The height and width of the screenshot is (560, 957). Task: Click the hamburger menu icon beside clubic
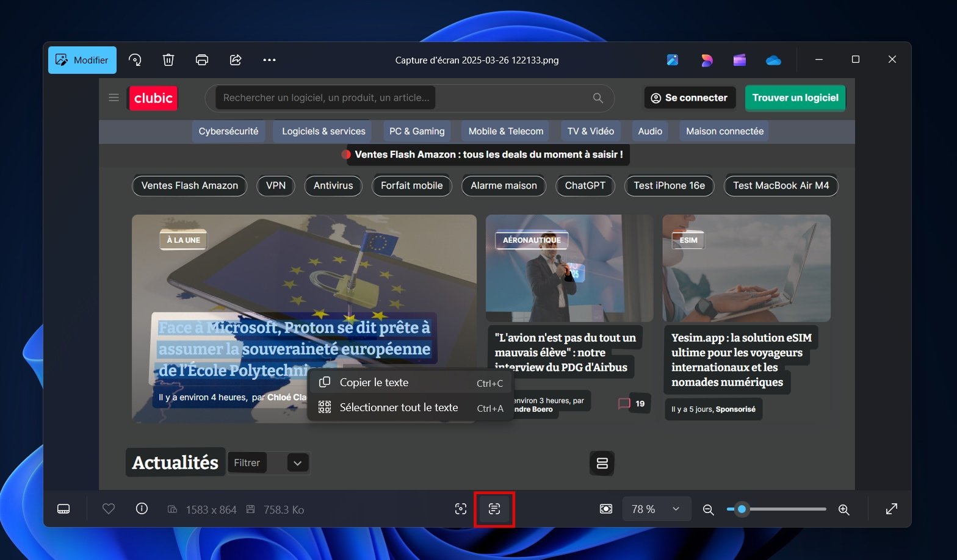114,98
